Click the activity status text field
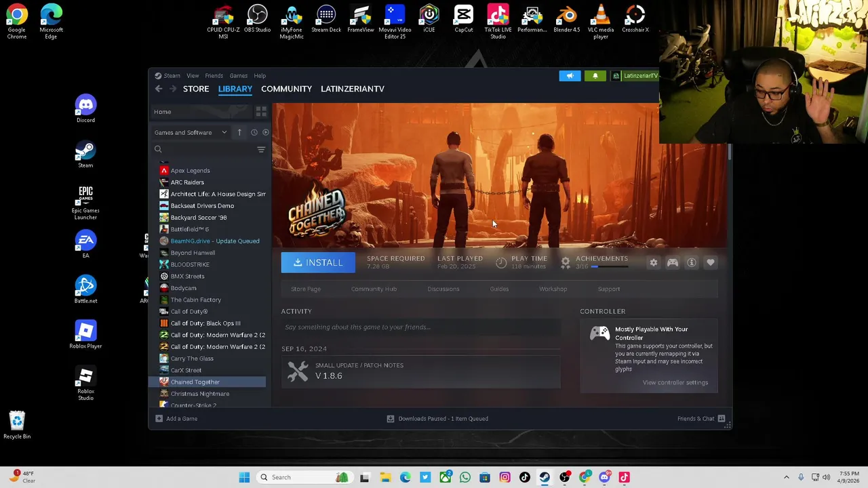Screen dimensions: 868x488 (421, 327)
